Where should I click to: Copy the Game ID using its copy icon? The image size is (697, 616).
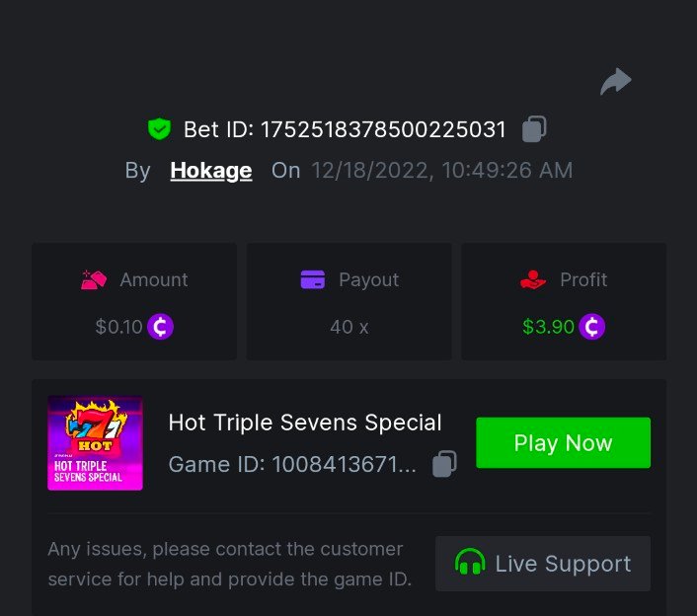444,464
